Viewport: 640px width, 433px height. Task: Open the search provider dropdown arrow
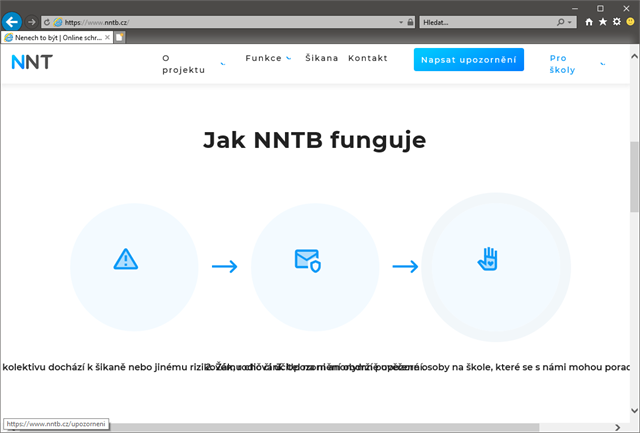coord(570,22)
